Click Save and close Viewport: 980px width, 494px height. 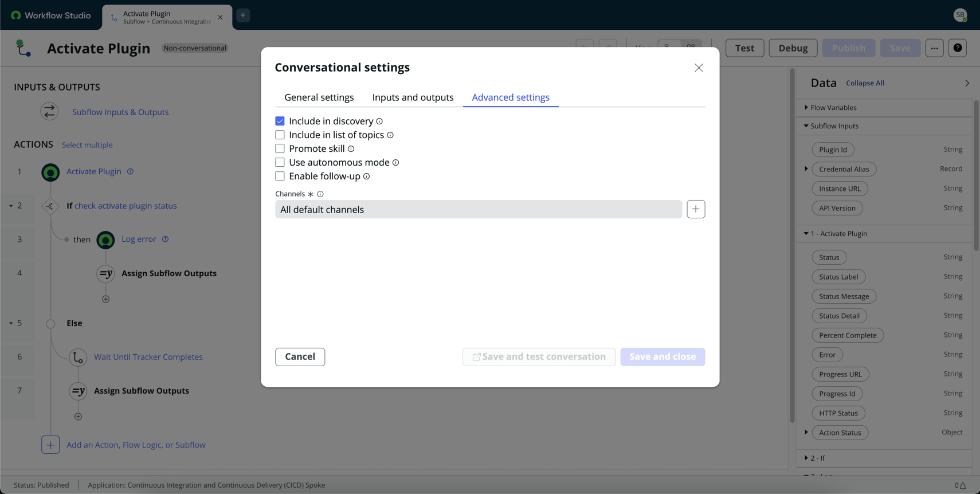(x=663, y=357)
